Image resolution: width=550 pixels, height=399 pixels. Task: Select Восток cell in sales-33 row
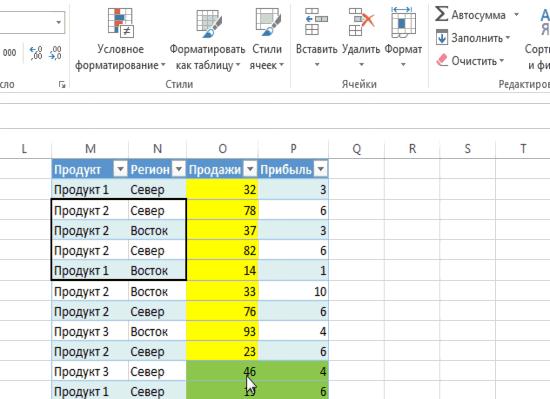point(157,291)
